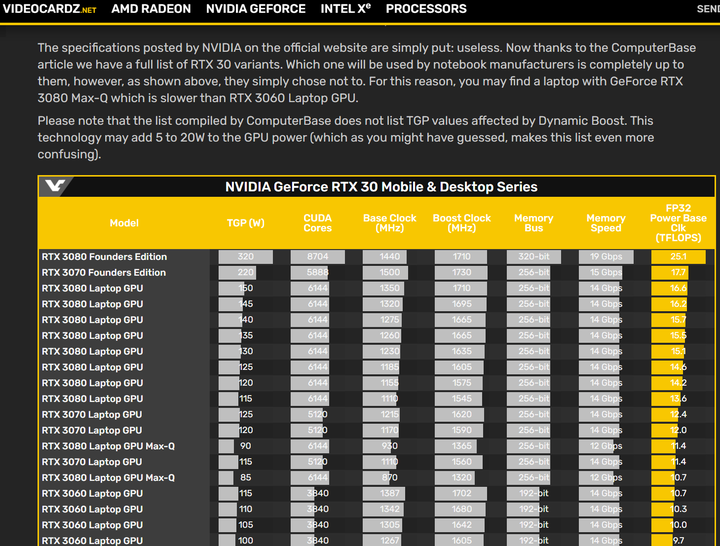The image size is (720, 546).
Task: Click the 130 TGP value cell
Action: tap(246, 351)
